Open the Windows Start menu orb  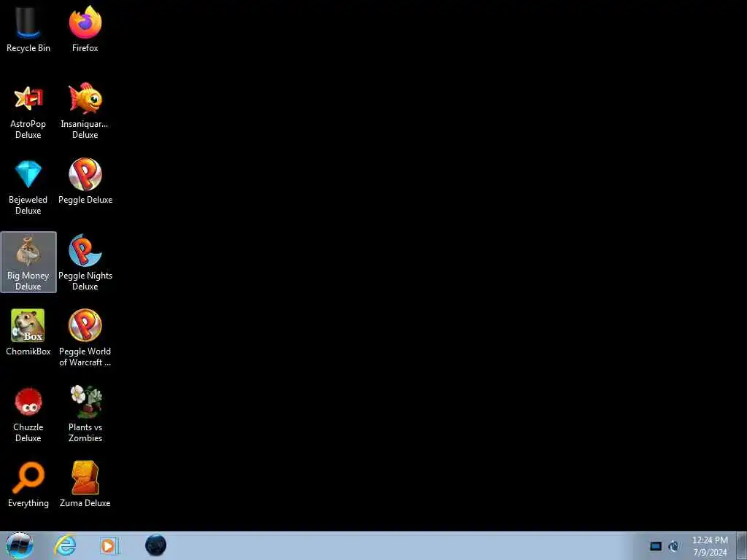(20, 545)
